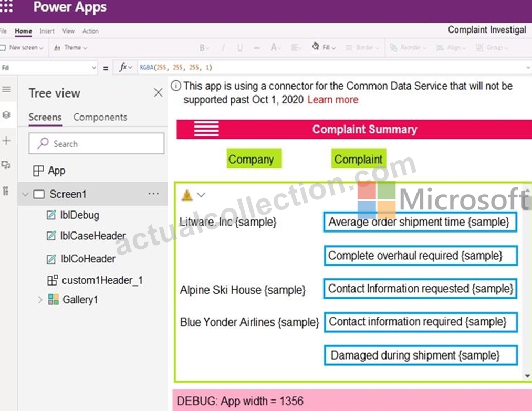Select Alpine Ski House {sample} text

coord(243,290)
